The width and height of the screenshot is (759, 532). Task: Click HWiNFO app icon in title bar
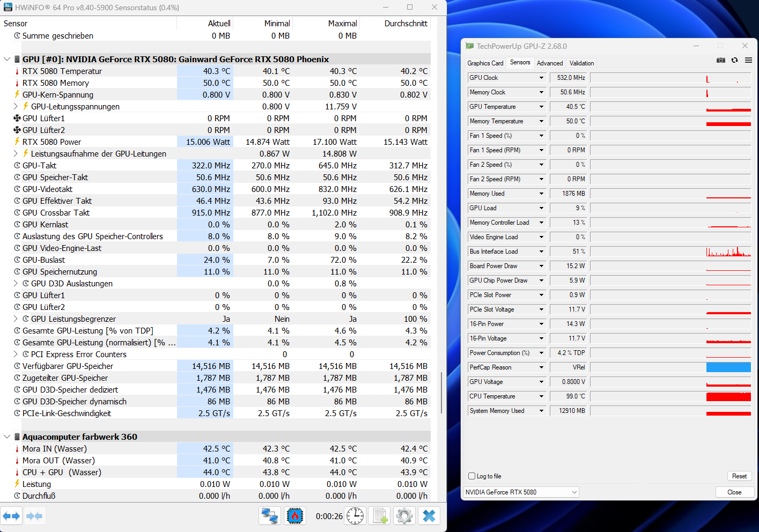(x=8, y=8)
